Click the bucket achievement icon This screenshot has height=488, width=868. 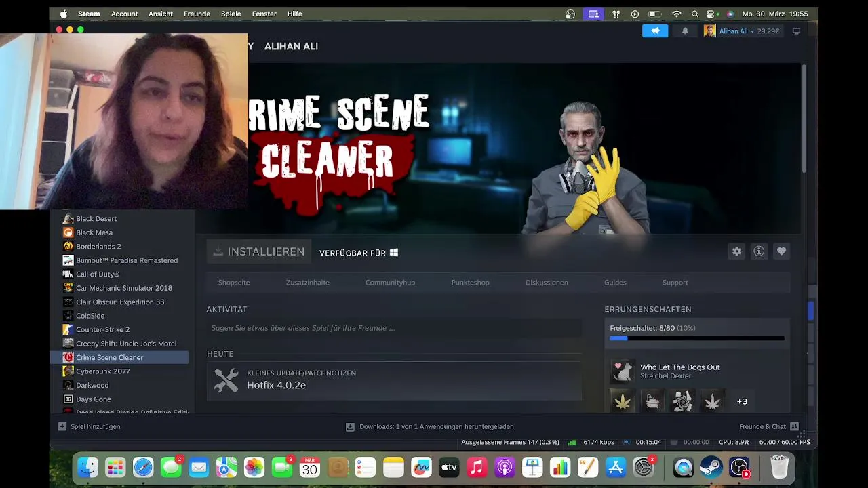point(652,401)
